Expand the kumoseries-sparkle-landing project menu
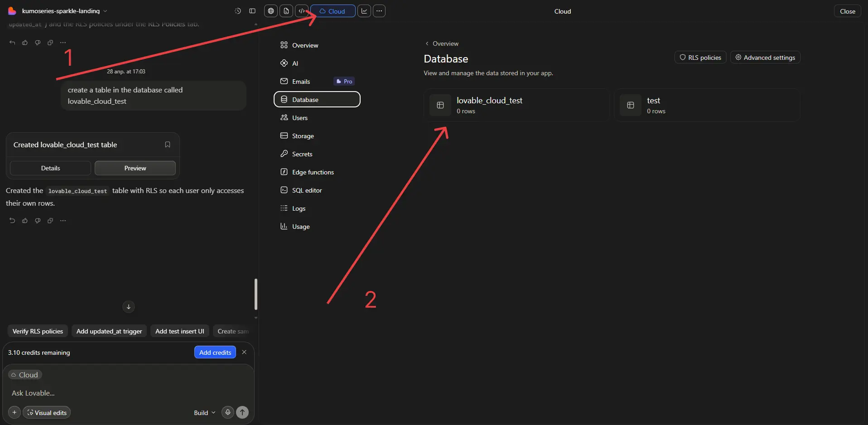The height and width of the screenshot is (425, 868). click(106, 11)
